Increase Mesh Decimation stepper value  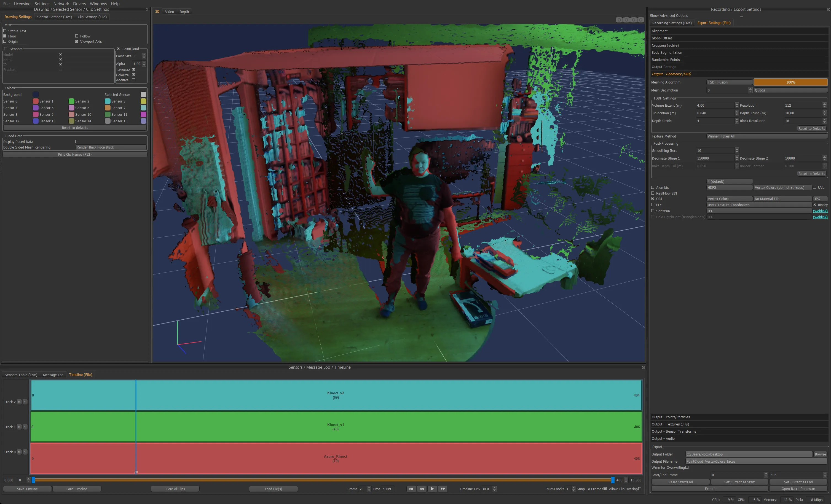tap(750, 89)
